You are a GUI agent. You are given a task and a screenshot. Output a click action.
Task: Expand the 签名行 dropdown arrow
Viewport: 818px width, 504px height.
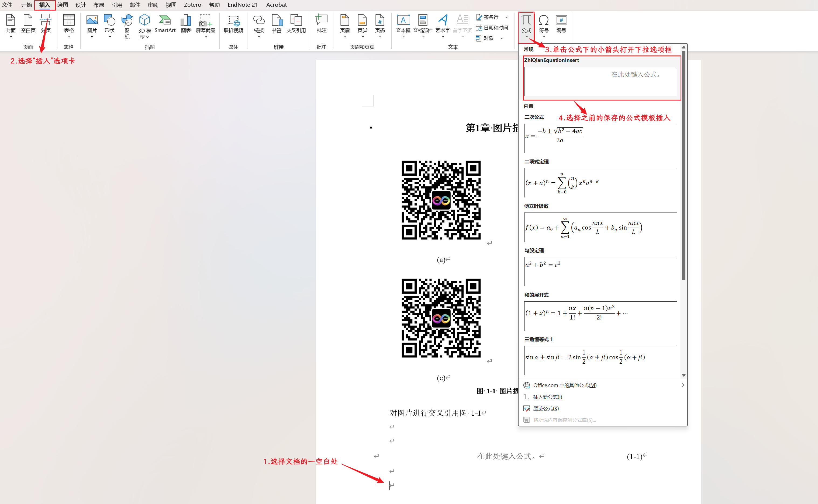pyautogui.click(x=506, y=17)
